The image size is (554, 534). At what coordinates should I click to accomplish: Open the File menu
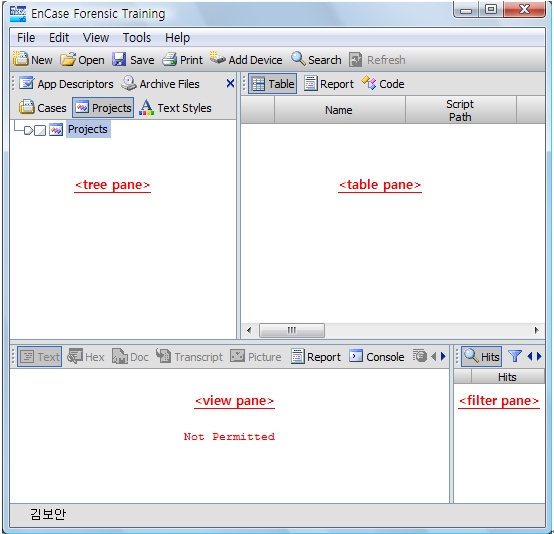(x=26, y=37)
